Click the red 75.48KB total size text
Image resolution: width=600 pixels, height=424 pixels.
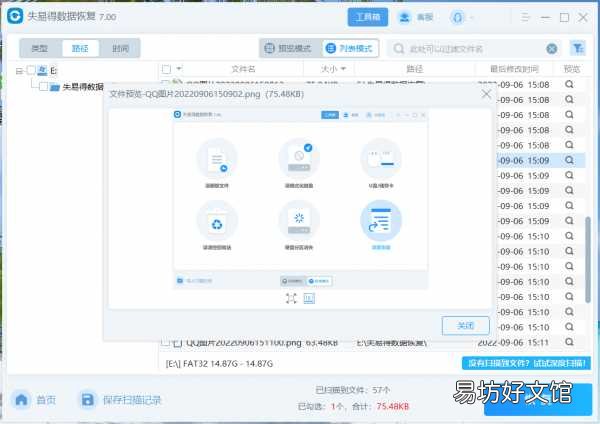393,406
